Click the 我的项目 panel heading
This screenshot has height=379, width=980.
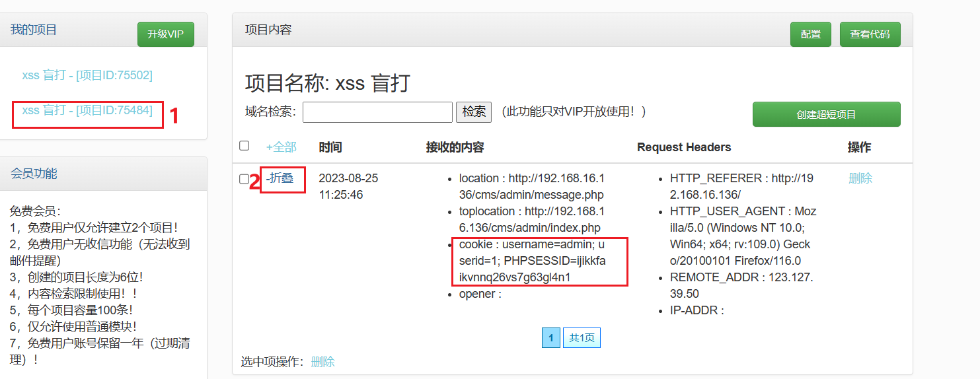(x=34, y=30)
